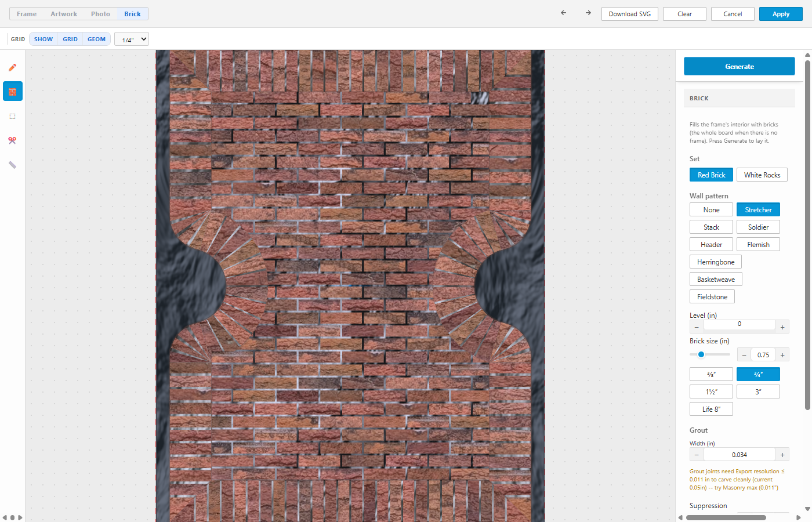Switch to the Frame tab
This screenshot has height=522, width=812.
pyautogui.click(x=27, y=13)
